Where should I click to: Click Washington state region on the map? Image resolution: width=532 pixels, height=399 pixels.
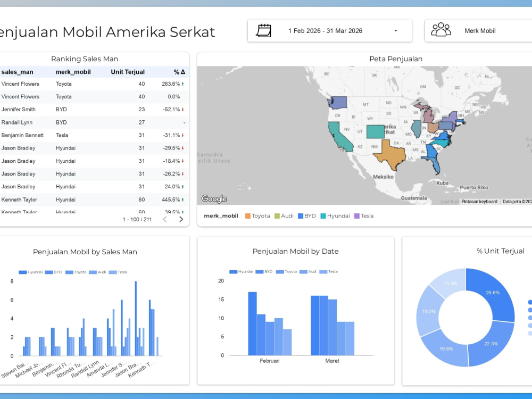(337, 103)
